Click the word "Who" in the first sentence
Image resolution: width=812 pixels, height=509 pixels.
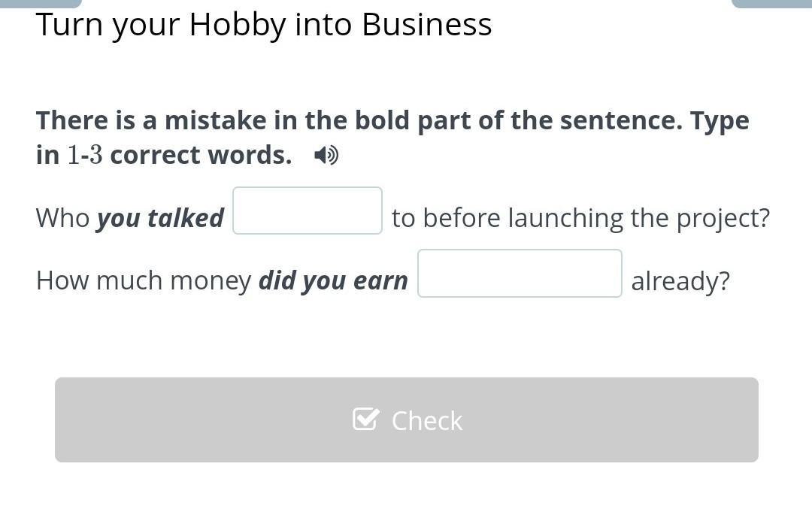[62, 218]
